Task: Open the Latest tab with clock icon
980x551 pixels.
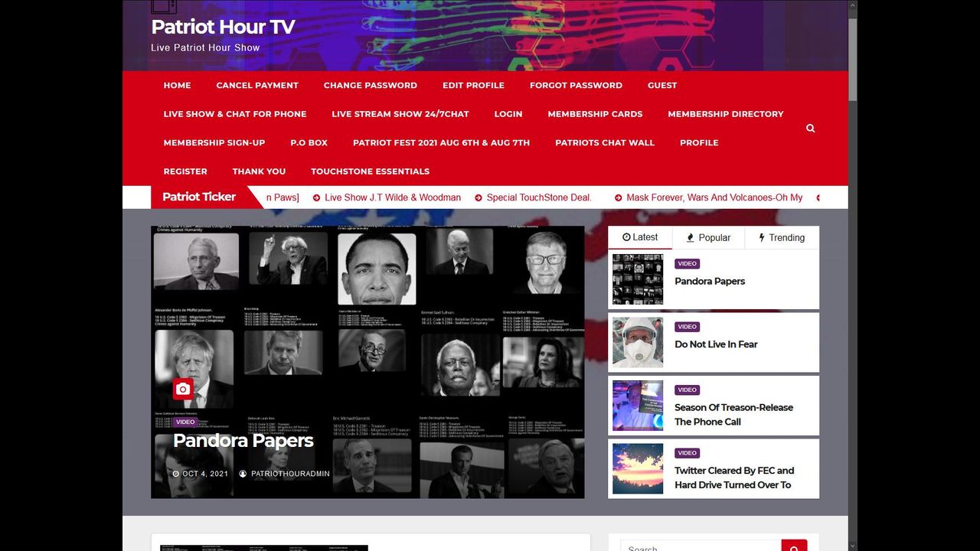Action: (640, 237)
